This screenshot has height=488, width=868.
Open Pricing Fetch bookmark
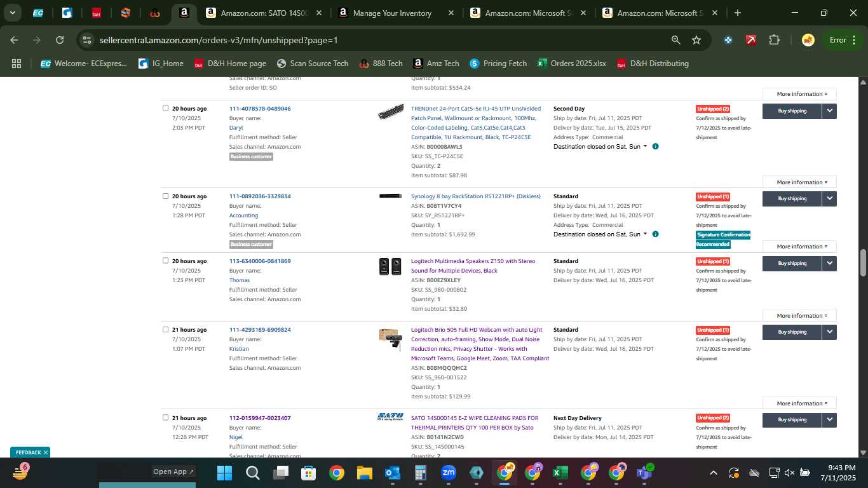498,64
